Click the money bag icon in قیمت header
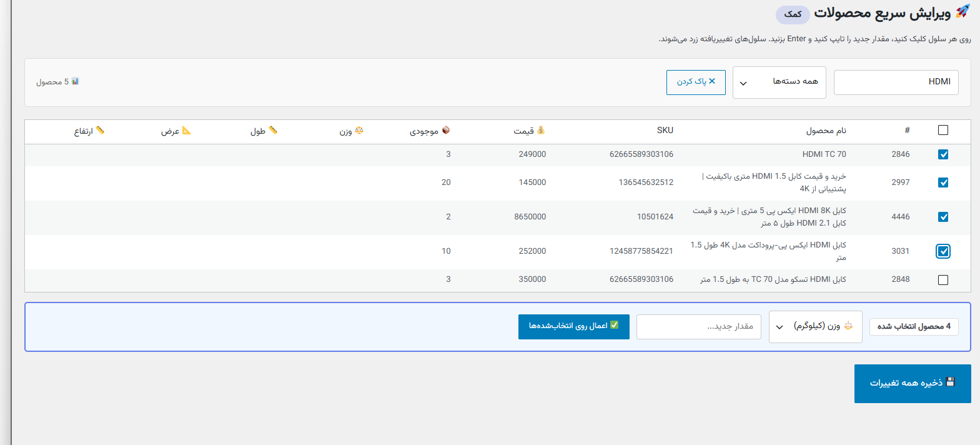Viewport: 980px width, 445px height. (x=541, y=130)
